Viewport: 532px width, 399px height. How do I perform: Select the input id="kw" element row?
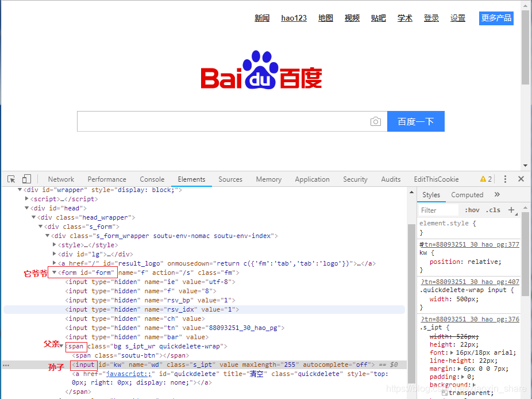[203, 365]
